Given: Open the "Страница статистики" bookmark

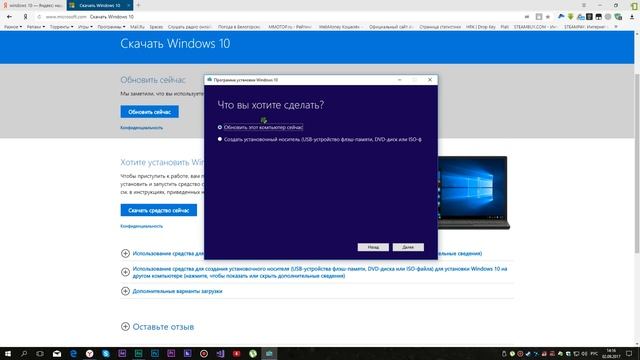Looking at the screenshot, I should click(x=440, y=27).
